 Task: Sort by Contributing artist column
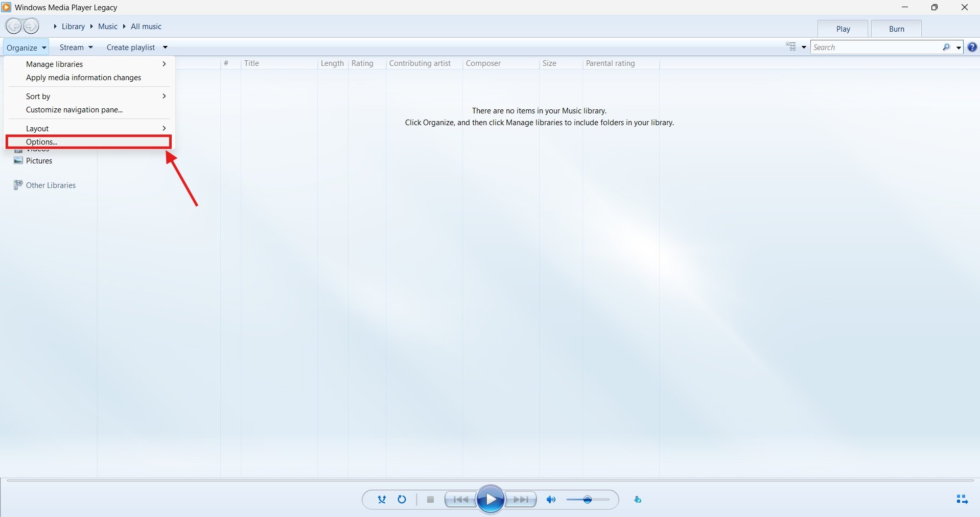click(x=424, y=63)
